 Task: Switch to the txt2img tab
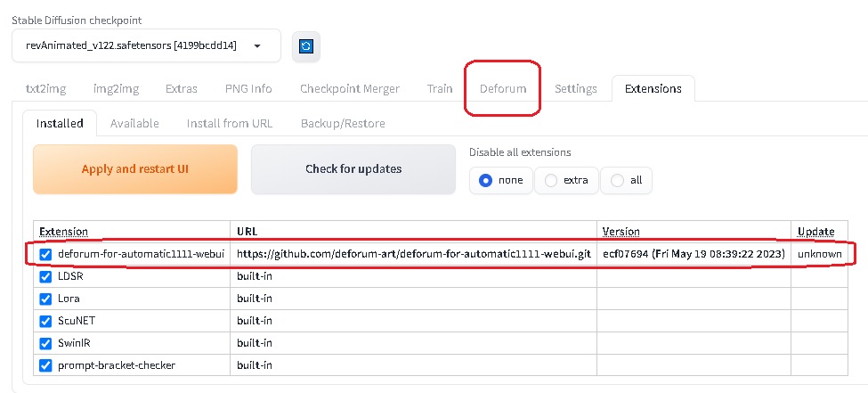click(46, 89)
